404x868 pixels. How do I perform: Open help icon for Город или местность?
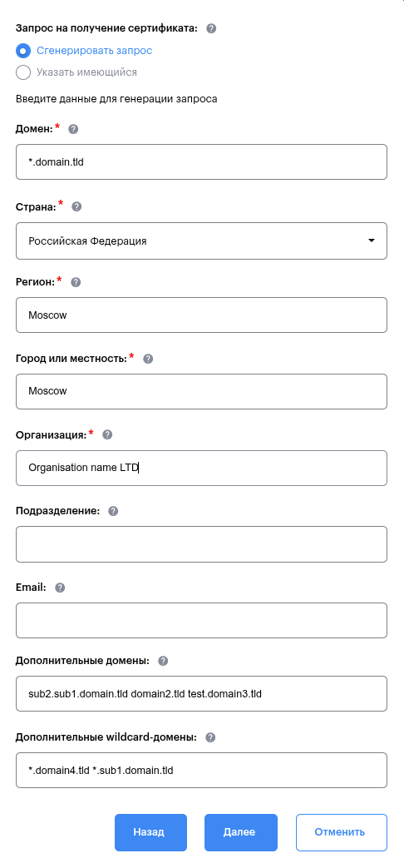pyautogui.click(x=148, y=359)
